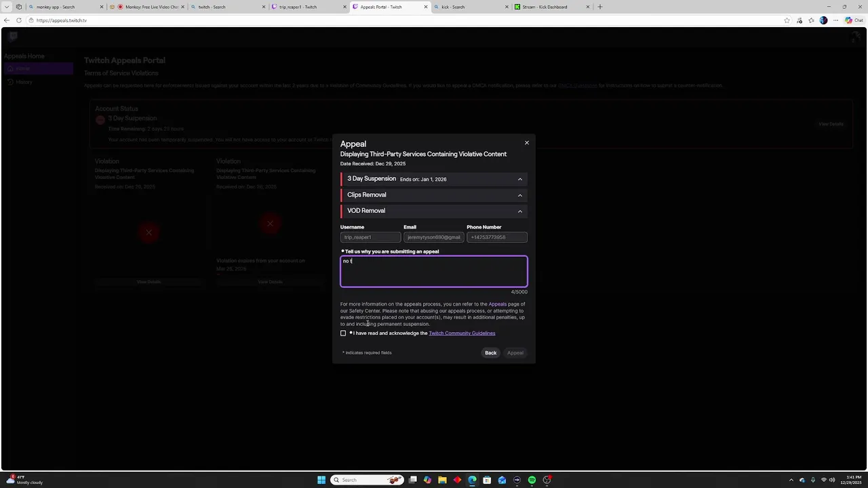This screenshot has width=868, height=488.
Task: Open the Copilot app on the taskbar
Action: click(427, 480)
